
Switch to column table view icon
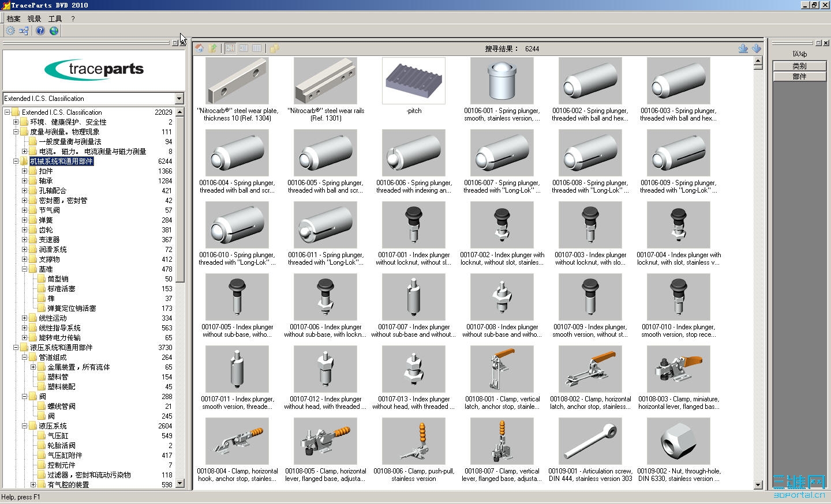(x=257, y=48)
